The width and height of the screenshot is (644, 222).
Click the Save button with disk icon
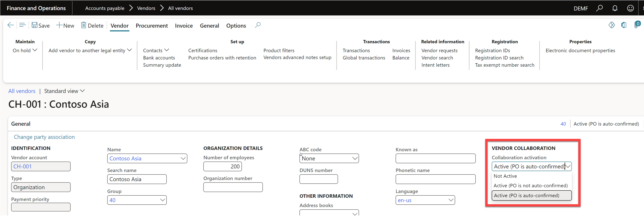coord(40,25)
